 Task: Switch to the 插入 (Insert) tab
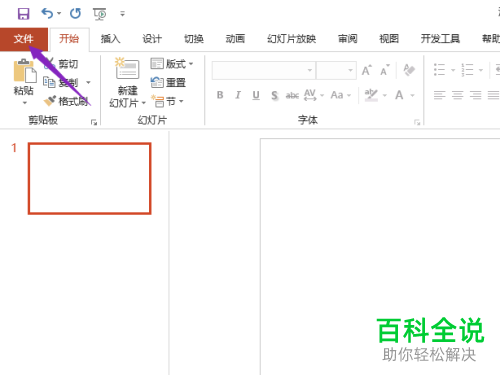[110, 39]
